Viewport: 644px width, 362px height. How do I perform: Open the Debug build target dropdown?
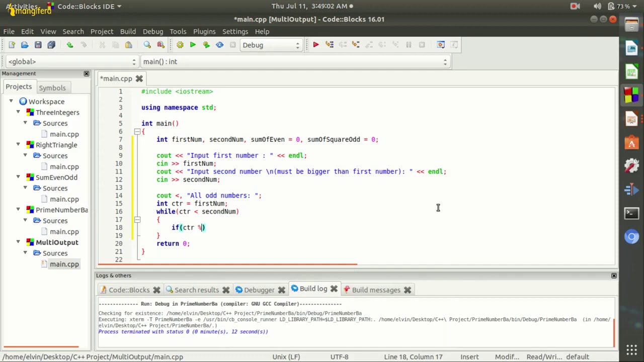pos(271,45)
